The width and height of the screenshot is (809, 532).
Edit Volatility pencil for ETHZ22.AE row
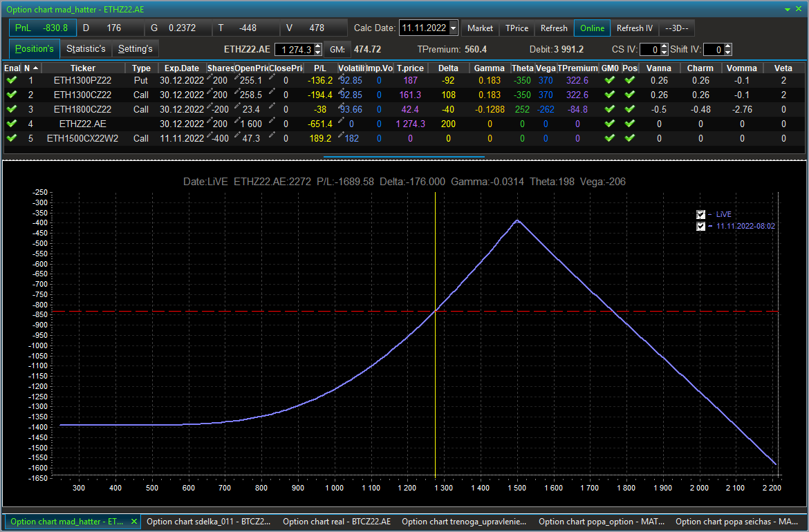click(341, 121)
